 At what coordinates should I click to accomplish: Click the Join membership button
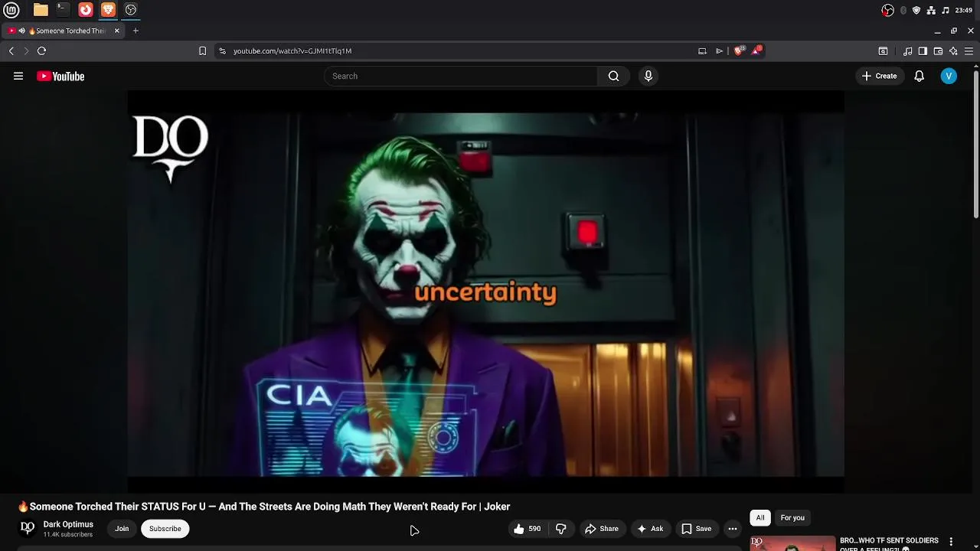point(122,529)
